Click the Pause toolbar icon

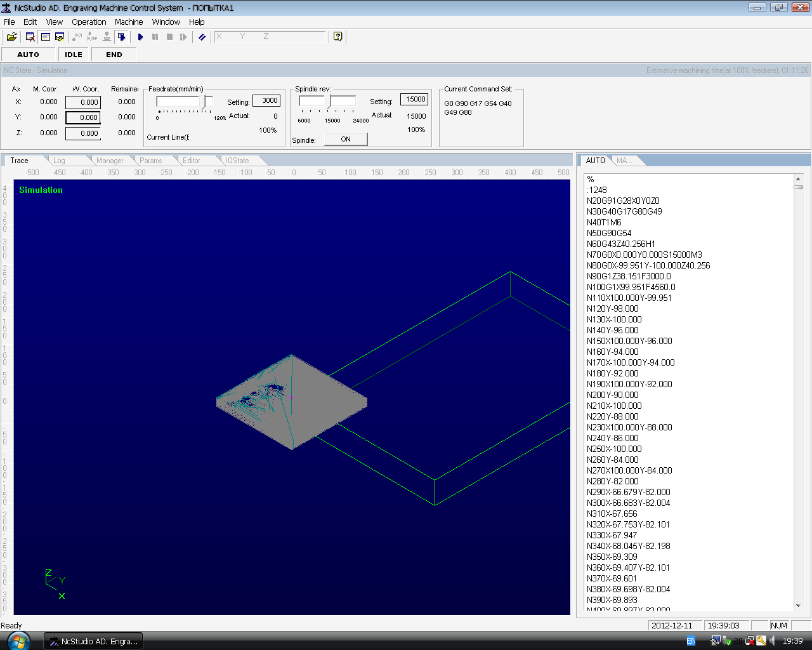155,37
